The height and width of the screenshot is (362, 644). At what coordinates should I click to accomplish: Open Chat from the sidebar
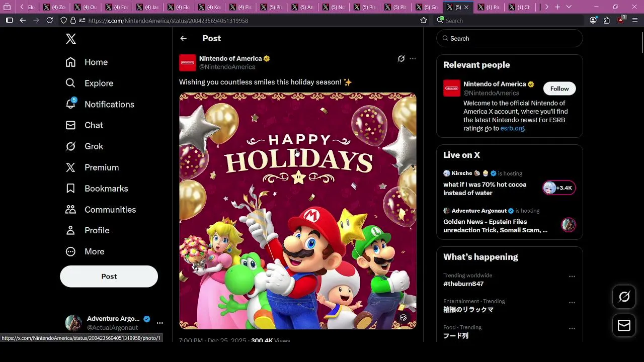pos(84,125)
